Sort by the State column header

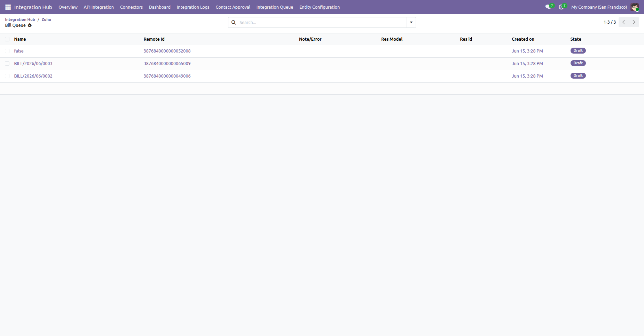tap(576, 39)
